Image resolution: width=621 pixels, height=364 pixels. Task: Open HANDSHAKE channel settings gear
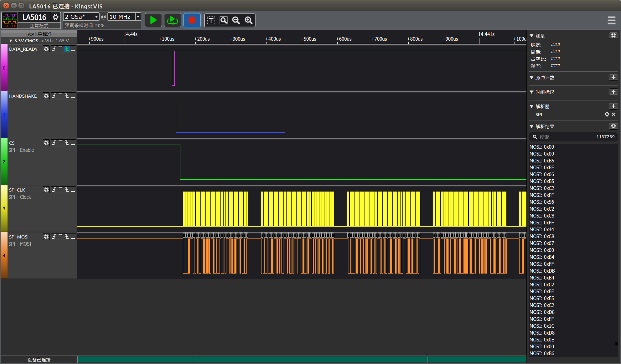point(46,96)
